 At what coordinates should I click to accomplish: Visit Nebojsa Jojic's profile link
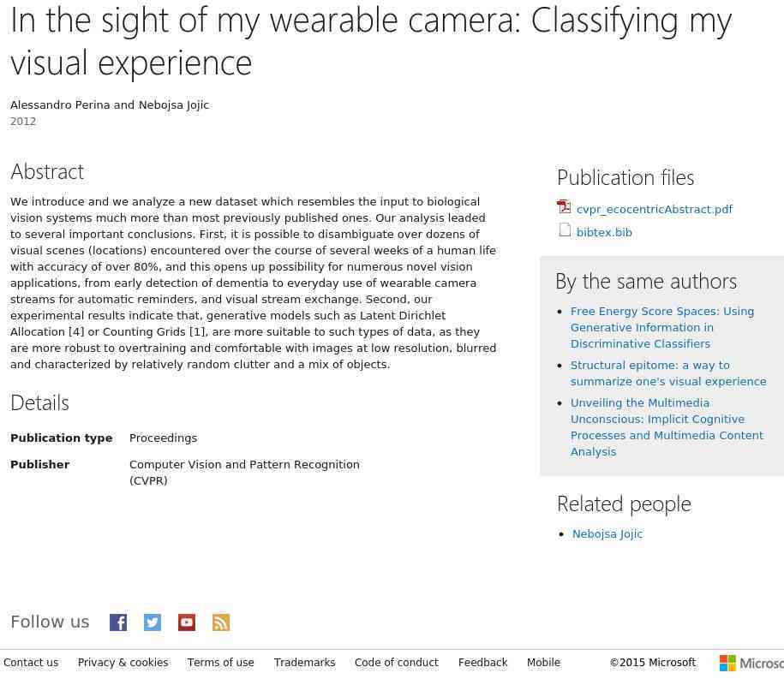click(x=607, y=533)
